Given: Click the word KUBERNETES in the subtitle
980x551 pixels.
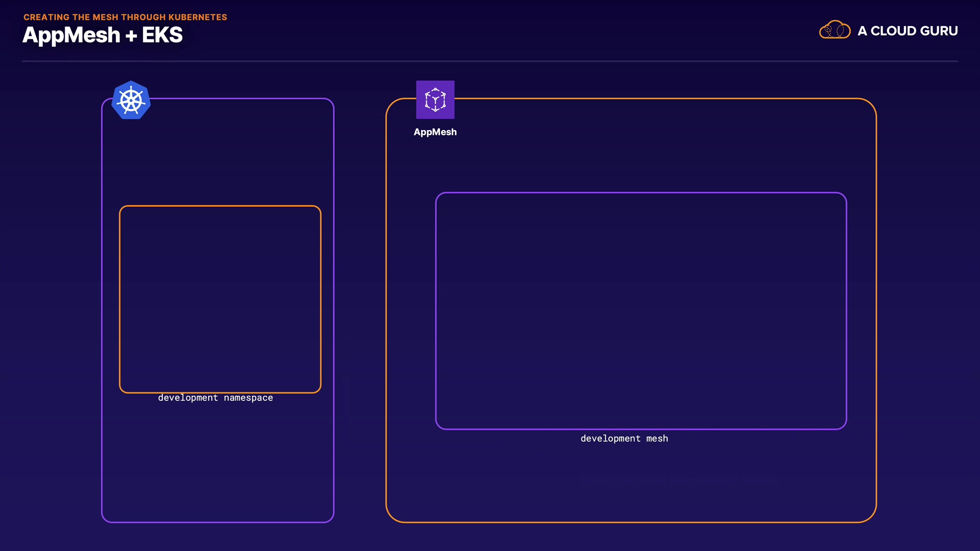Looking at the screenshot, I should [198, 17].
